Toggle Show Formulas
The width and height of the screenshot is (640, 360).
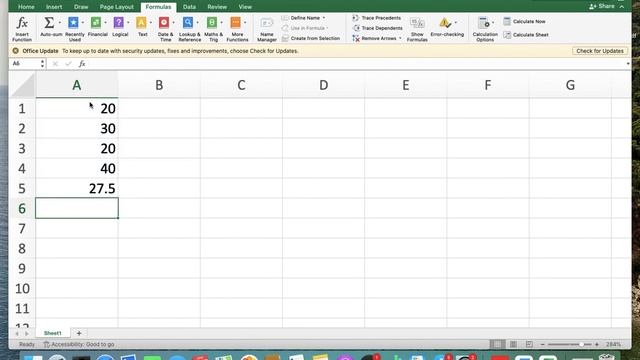417,29
